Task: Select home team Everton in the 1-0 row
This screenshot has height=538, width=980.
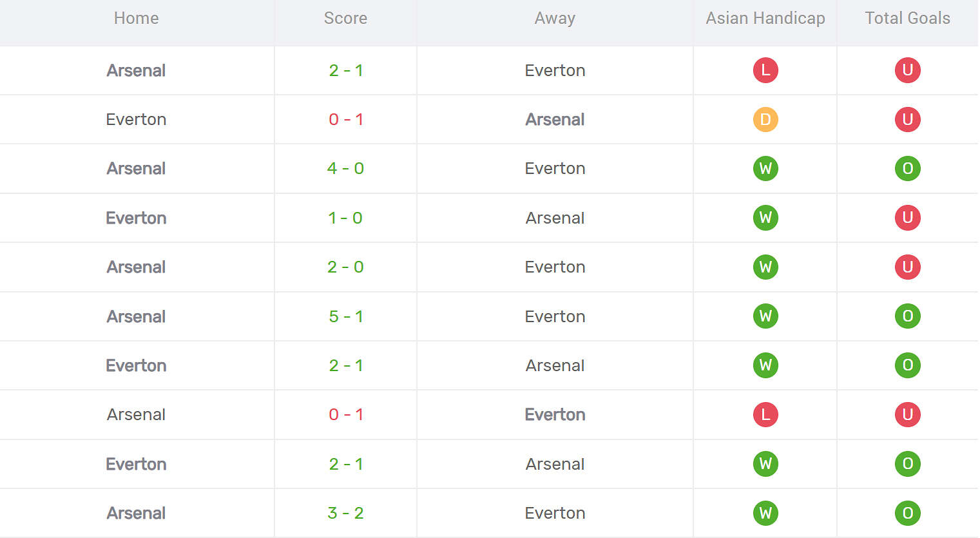Action: point(136,218)
